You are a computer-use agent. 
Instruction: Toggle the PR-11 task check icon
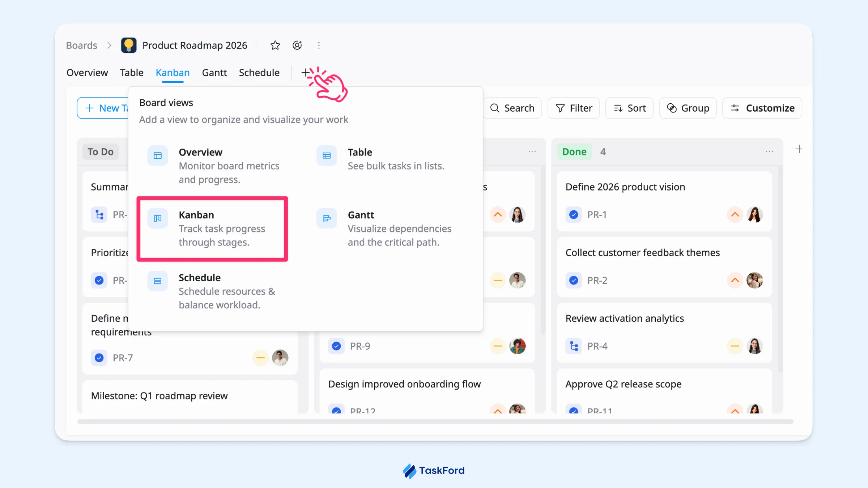pos(574,409)
